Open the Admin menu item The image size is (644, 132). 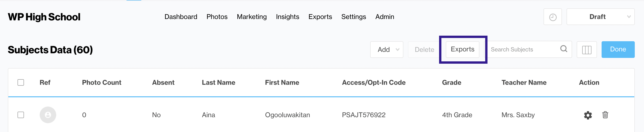point(384,17)
